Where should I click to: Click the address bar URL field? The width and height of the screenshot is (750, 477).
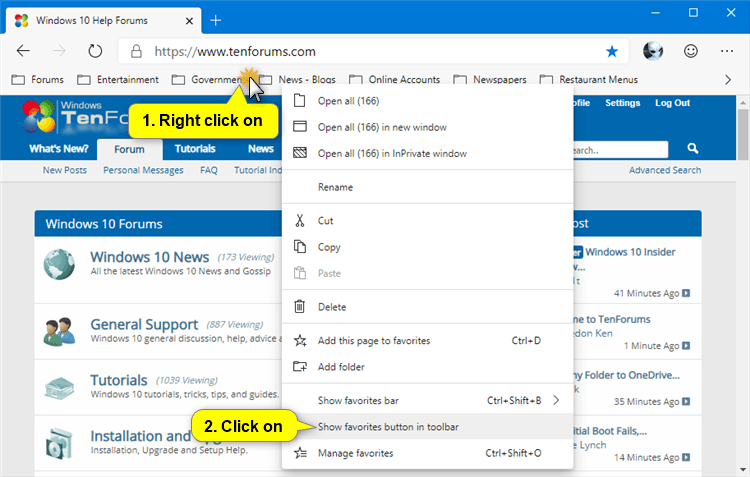pos(373,51)
